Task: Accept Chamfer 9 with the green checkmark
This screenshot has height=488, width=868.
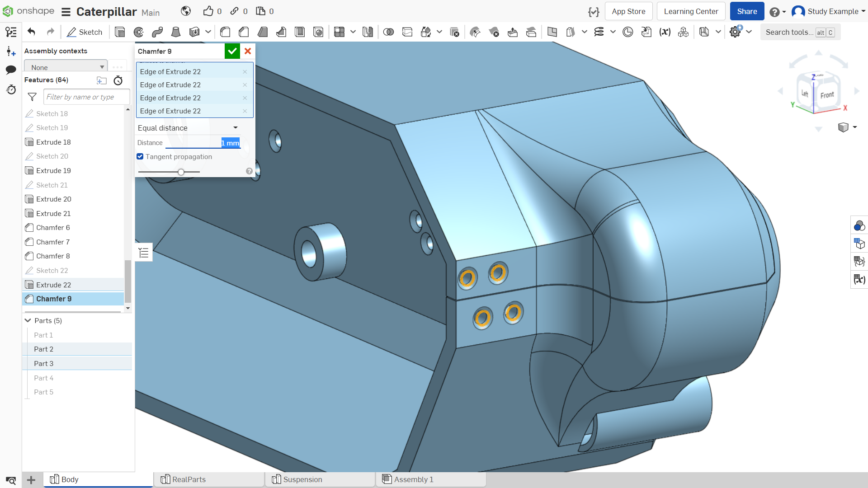Action: [232, 51]
